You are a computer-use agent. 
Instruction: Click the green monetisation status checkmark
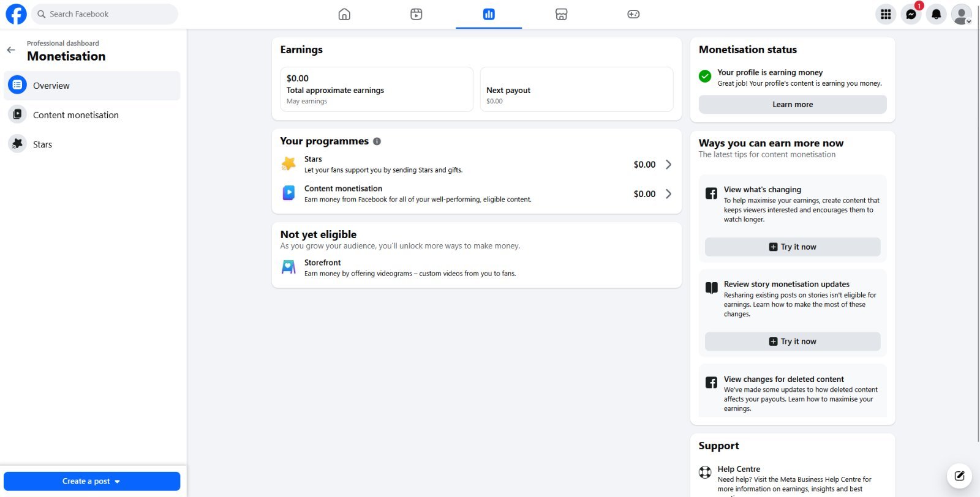point(705,76)
